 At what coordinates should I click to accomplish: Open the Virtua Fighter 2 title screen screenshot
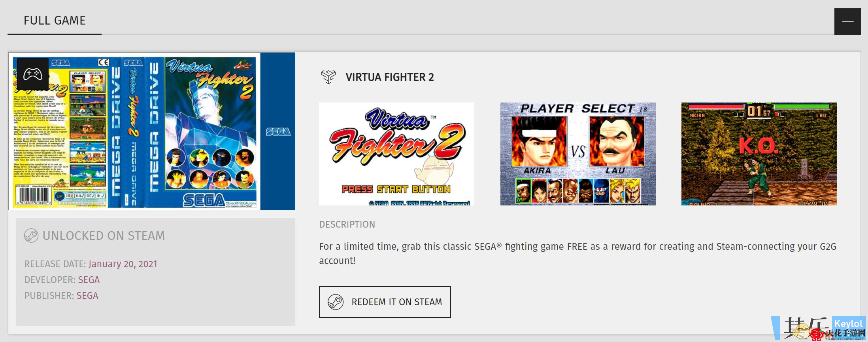click(x=396, y=154)
